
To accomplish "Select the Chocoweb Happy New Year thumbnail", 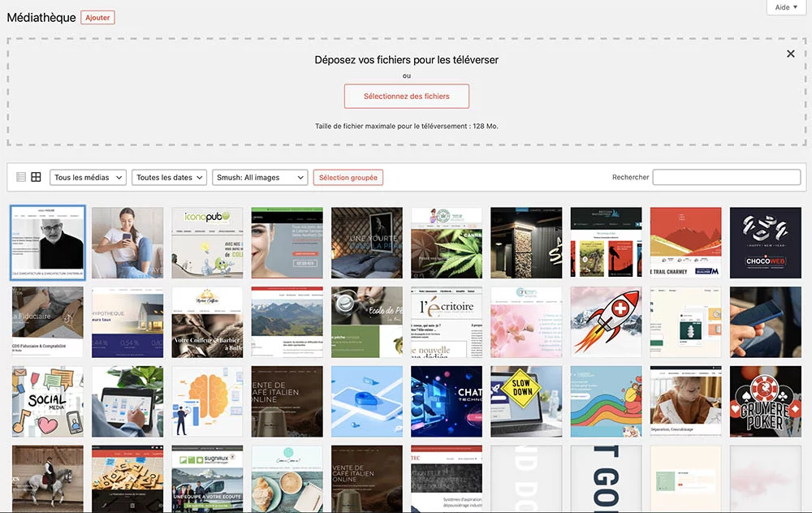I will [x=765, y=243].
